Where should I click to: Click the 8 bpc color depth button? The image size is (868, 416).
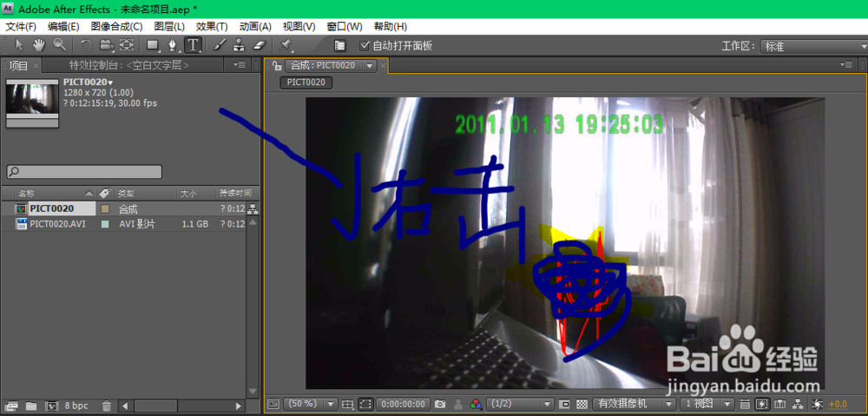[x=76, y=406]
